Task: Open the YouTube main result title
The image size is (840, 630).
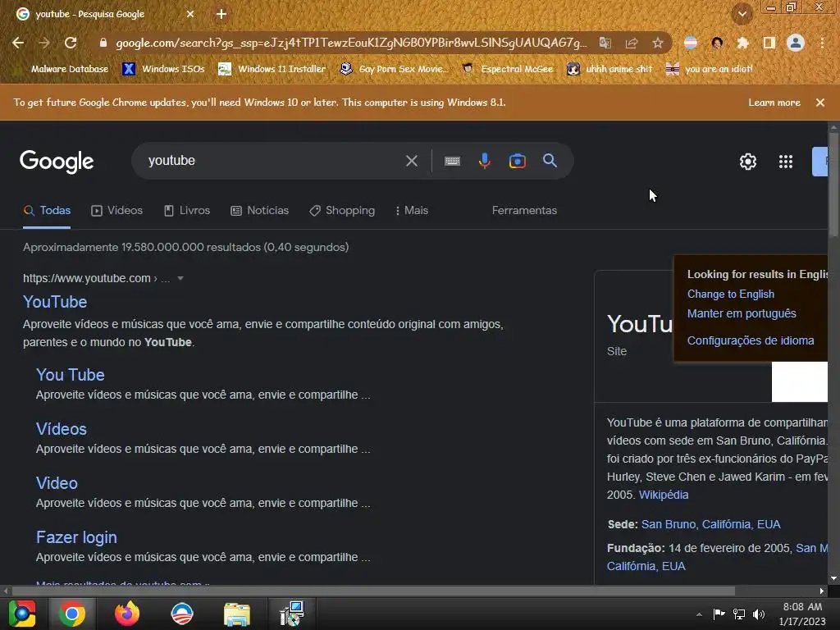Action: coord(55,302)
